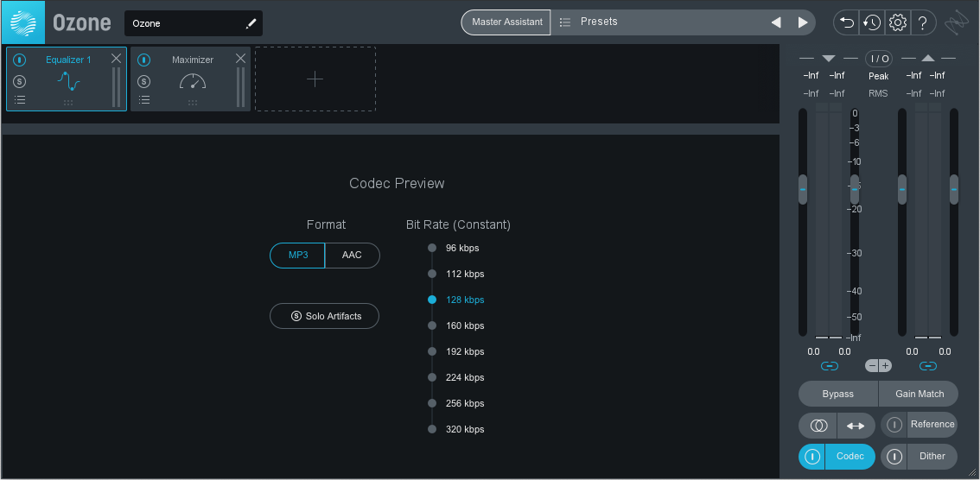980x480 pixels.
Task: Click the Gain Match button
Action: point(919,394)
